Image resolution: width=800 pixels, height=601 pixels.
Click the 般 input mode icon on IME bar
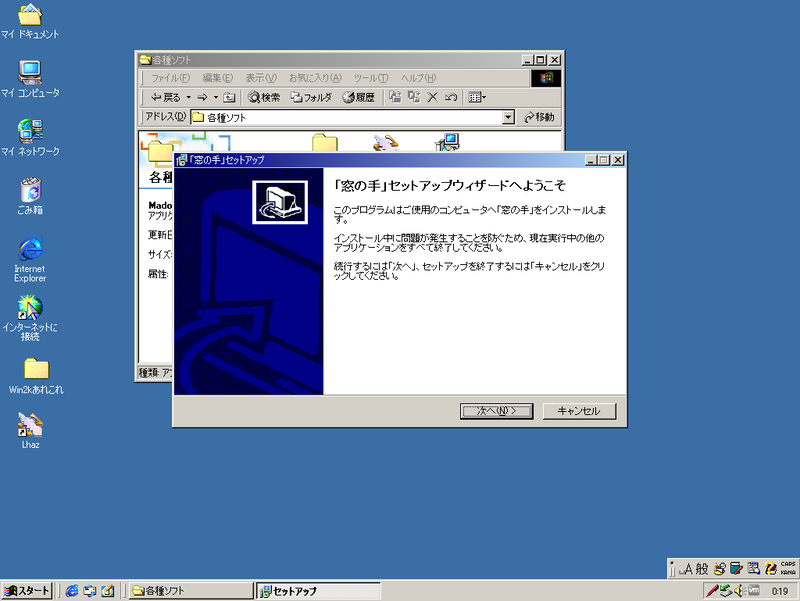(704, 568)
